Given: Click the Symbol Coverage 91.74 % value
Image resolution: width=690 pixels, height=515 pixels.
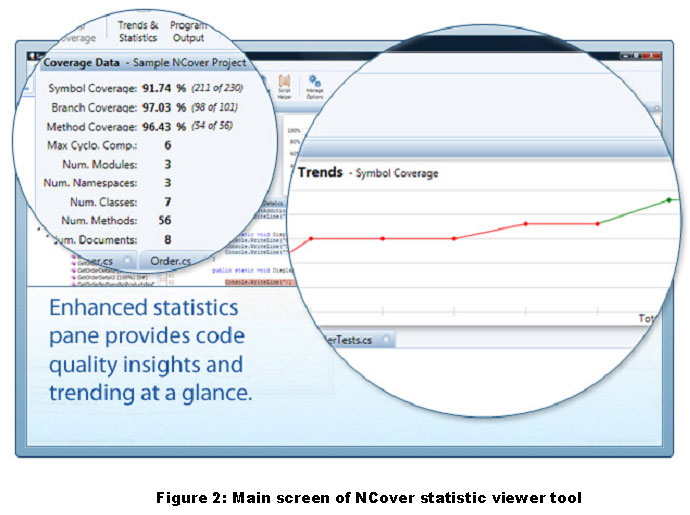Looking at the screenshot, I should (x=165, y=87).
